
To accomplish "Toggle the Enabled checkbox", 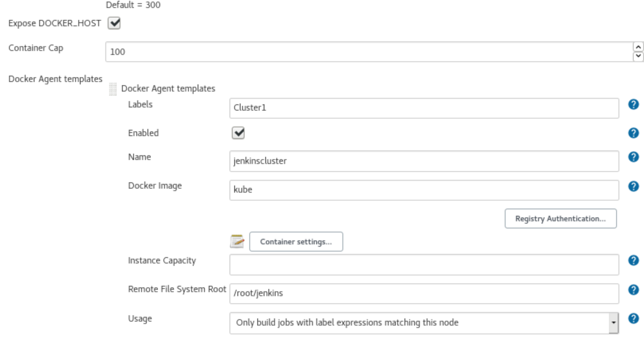I will click(x=238, y=133).
